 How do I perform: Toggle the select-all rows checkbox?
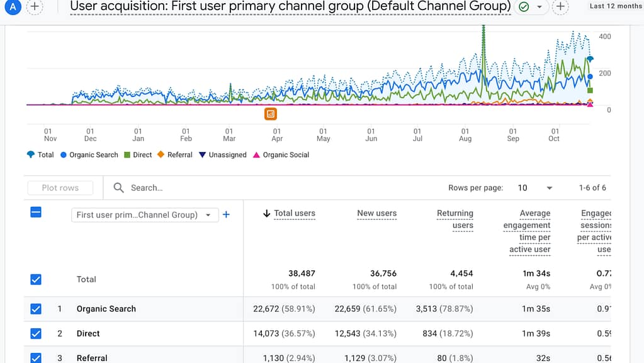coord(36,212)
